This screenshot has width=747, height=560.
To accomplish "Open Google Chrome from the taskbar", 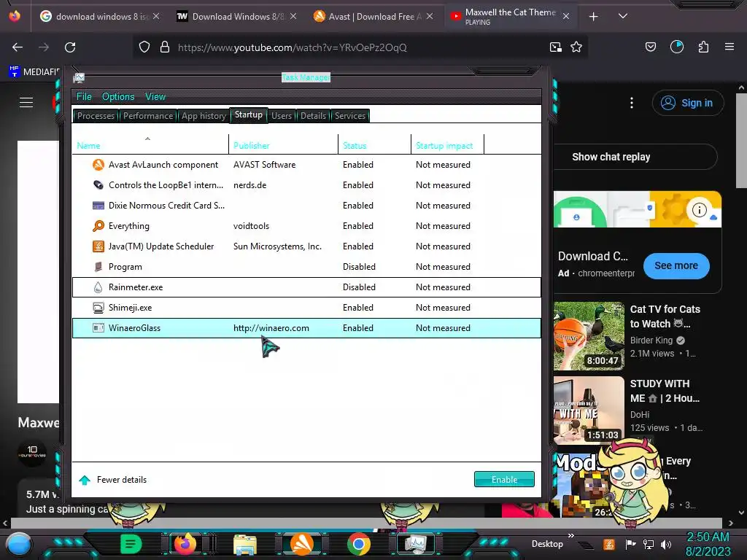I will tap(359, 544).
